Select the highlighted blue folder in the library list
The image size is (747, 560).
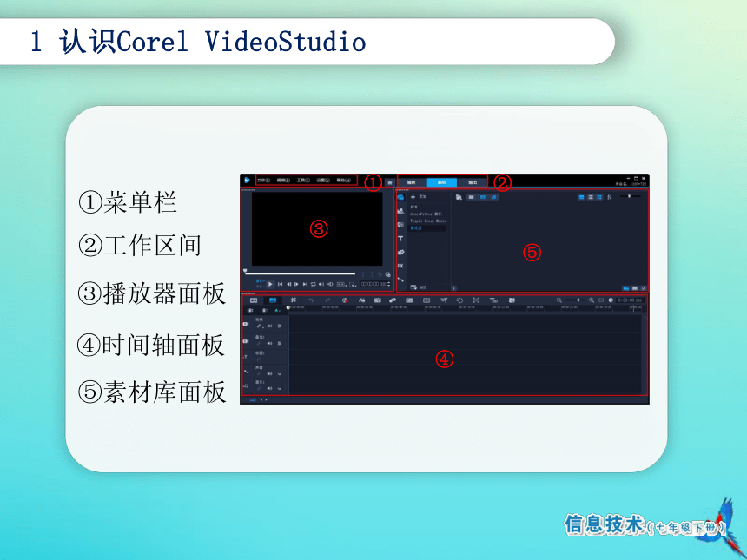pos(428,228)
